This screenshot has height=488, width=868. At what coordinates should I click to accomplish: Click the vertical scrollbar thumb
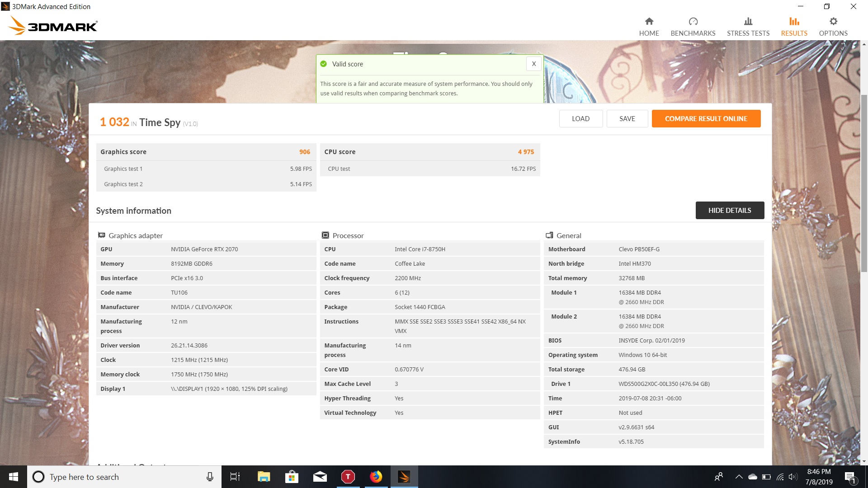[864, 183]
